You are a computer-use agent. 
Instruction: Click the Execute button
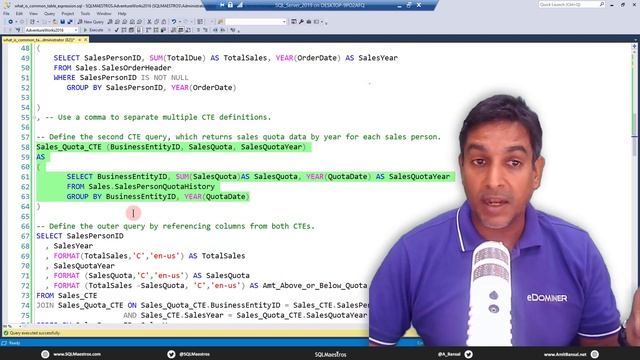[x=93, y=30]
